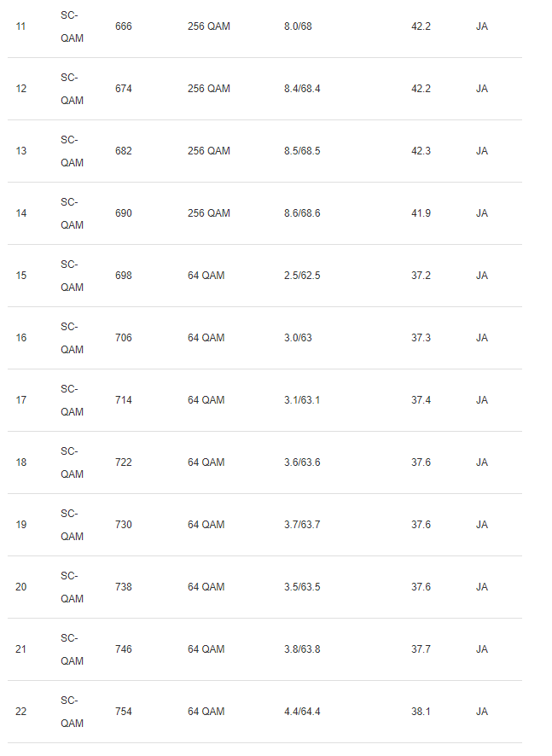Select channel number 17
The width and height of the screenshot is (552, 756).
coord(20,400)
